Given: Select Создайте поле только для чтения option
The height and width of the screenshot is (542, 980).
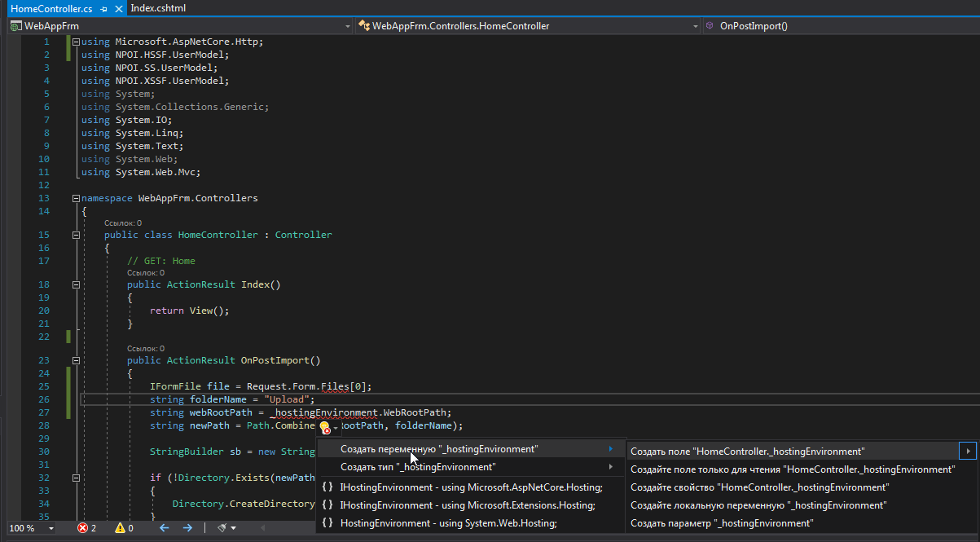Looking at the screenshot, I should 792,469.
